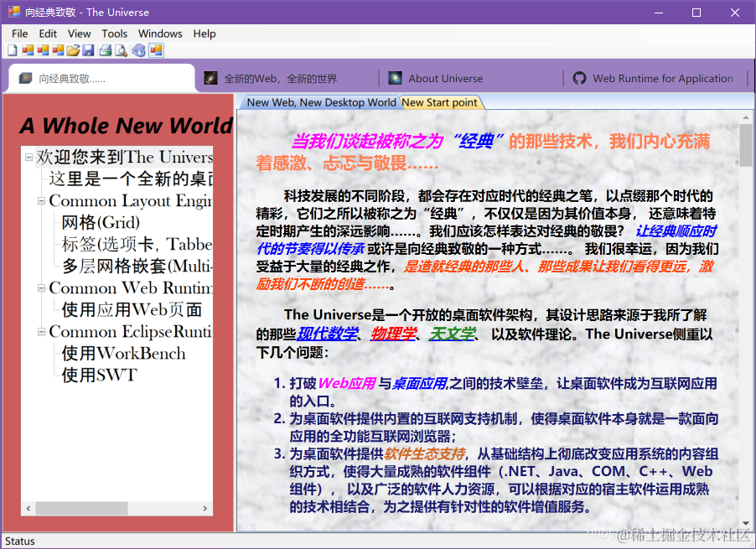Open the File menu
756x549 pixels.
(x=20, y=34)
